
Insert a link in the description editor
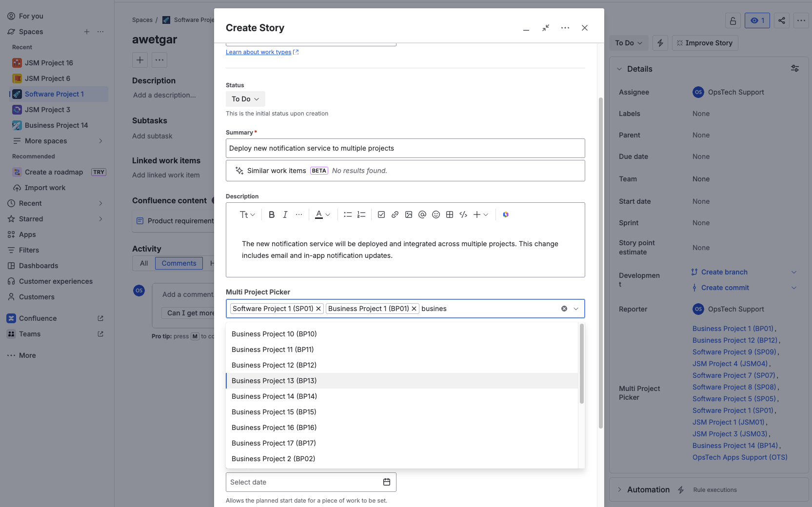(395, 214)
